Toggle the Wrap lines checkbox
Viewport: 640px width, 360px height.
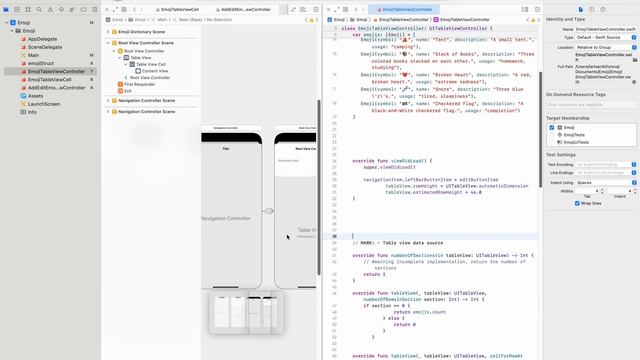[577, 203]
